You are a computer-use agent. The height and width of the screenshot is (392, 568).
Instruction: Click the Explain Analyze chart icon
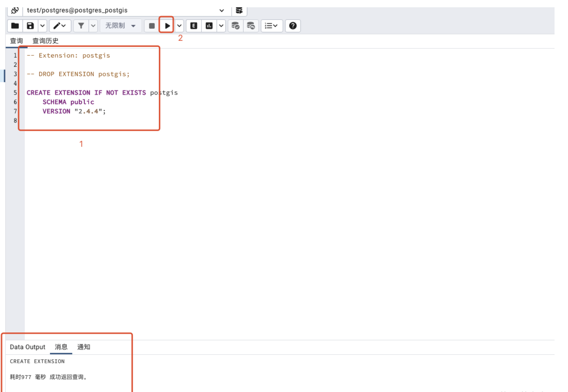pyautogui.click(x=209, y=26)
